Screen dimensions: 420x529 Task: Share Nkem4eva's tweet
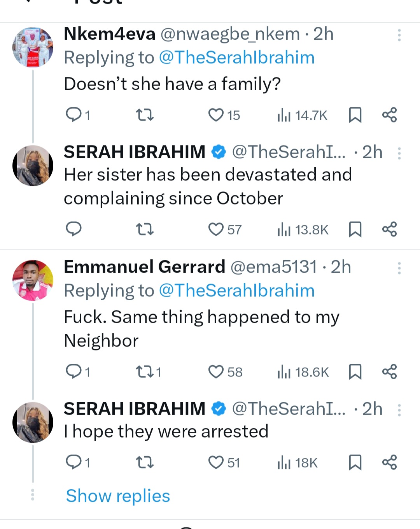[389, 115]
